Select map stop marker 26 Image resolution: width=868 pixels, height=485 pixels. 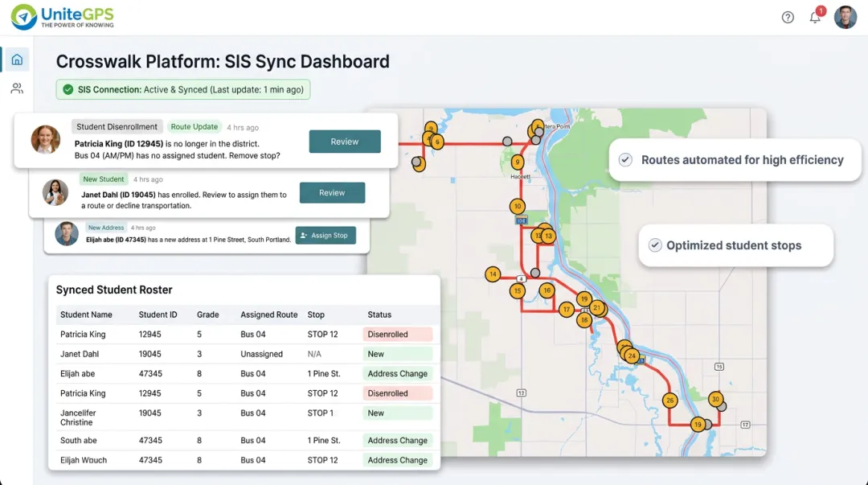point(669,401)
